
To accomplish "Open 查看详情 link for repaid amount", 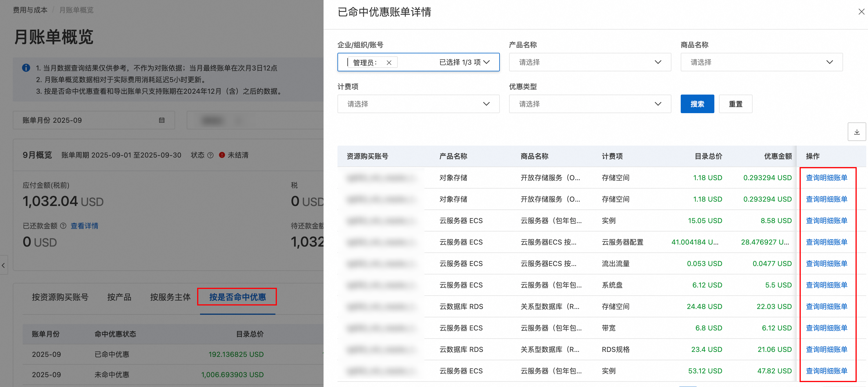I will (x=84, y=226).
